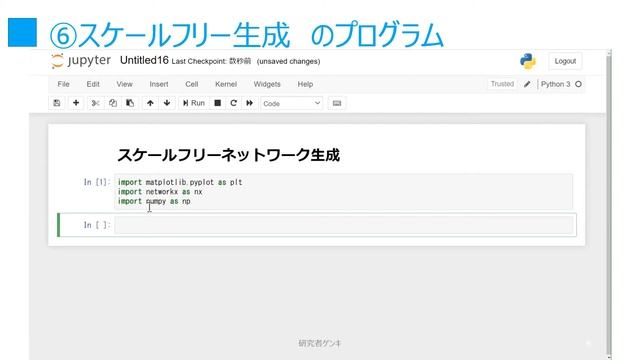Insert a cell below with plus icon
Image resolution: width=640 pixels, height=360 pixels.
pos(76,103)
